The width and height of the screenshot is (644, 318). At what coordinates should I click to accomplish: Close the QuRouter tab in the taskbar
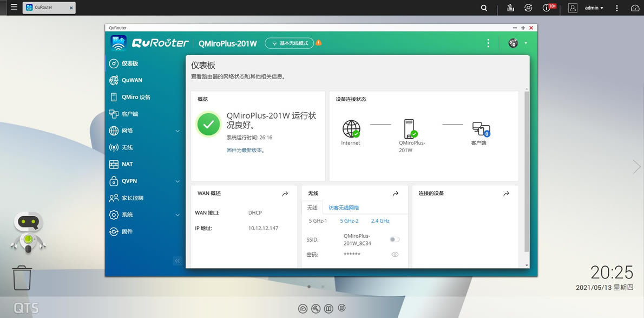[x=71, y=8]
